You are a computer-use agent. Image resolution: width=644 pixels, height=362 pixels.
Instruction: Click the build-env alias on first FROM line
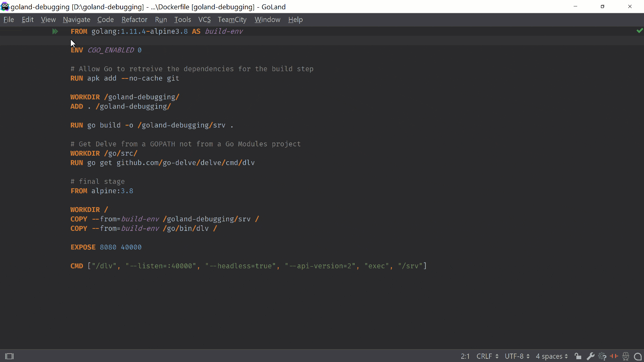point(224,31)
